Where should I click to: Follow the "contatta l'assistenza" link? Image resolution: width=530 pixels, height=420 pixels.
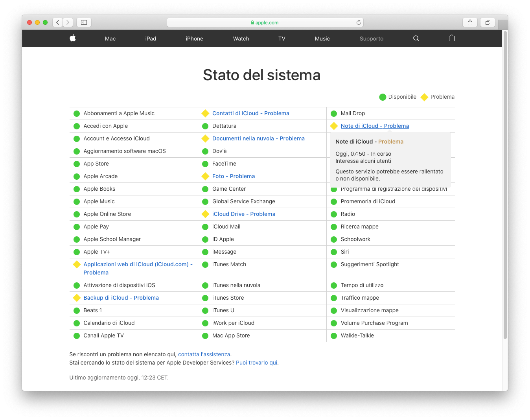[x=204, y=354]
